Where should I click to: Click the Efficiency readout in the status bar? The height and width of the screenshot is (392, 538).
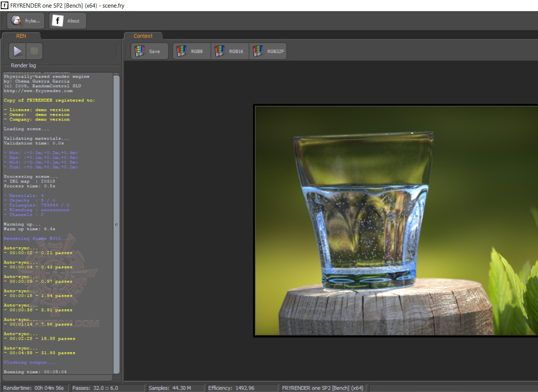231,388
